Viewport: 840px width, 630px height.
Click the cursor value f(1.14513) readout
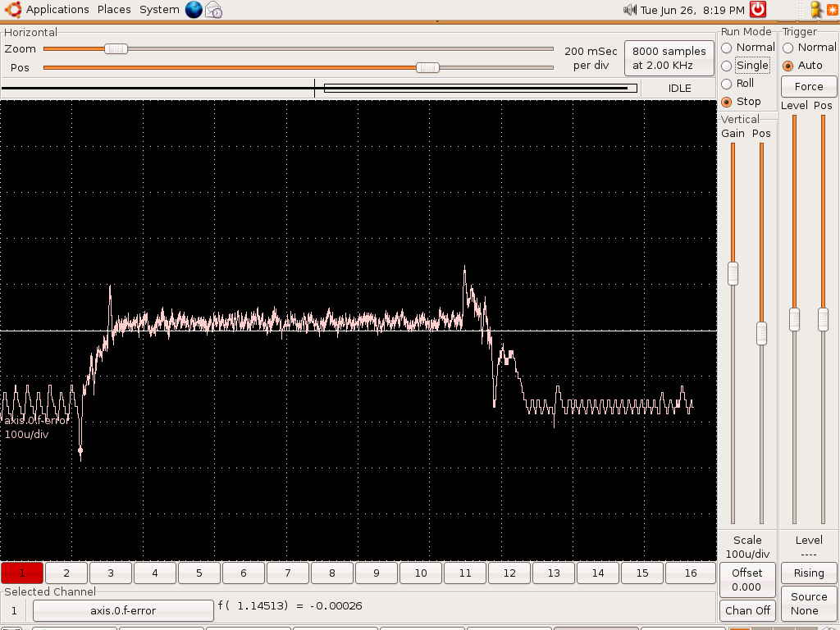(x=290, y=606)
